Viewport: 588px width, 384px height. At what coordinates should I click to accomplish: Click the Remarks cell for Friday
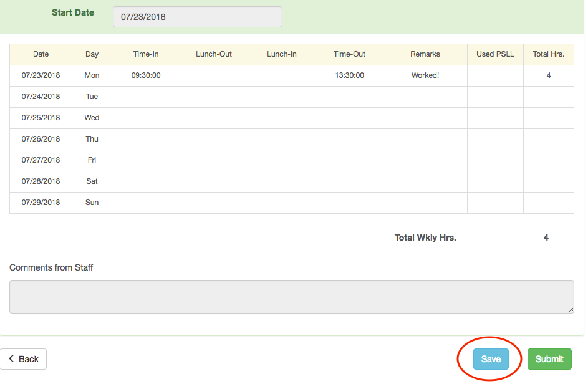point(425,160)
